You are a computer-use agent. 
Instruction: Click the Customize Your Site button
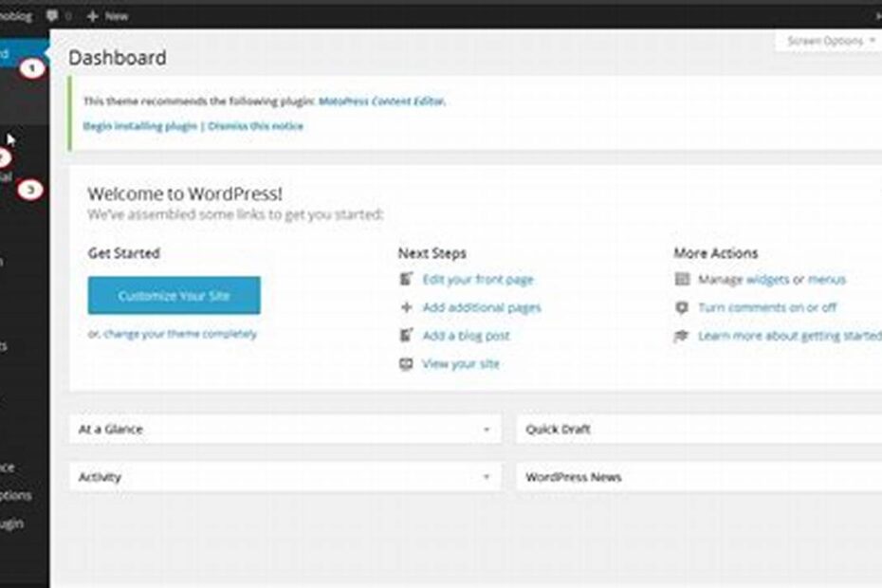point(174,295)
